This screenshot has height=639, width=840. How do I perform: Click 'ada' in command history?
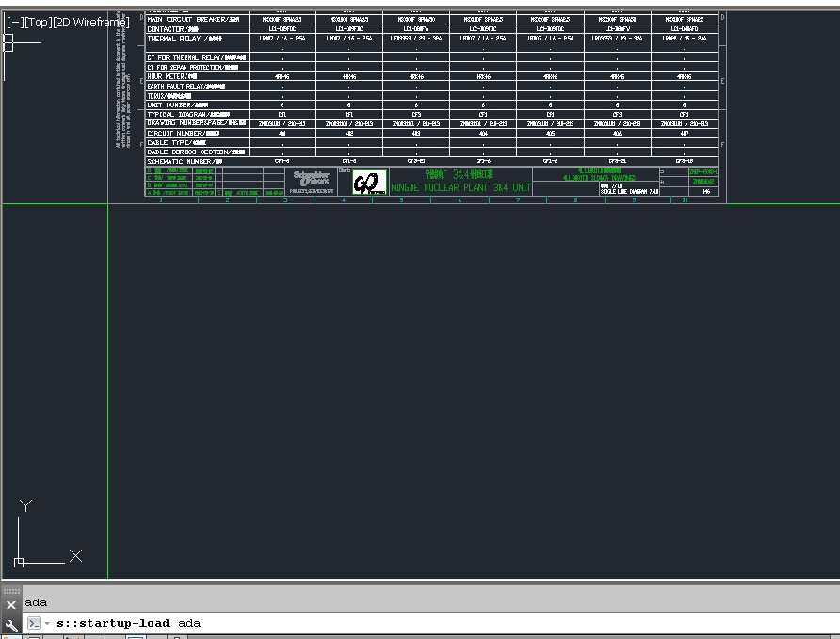(x=36, y=602)
